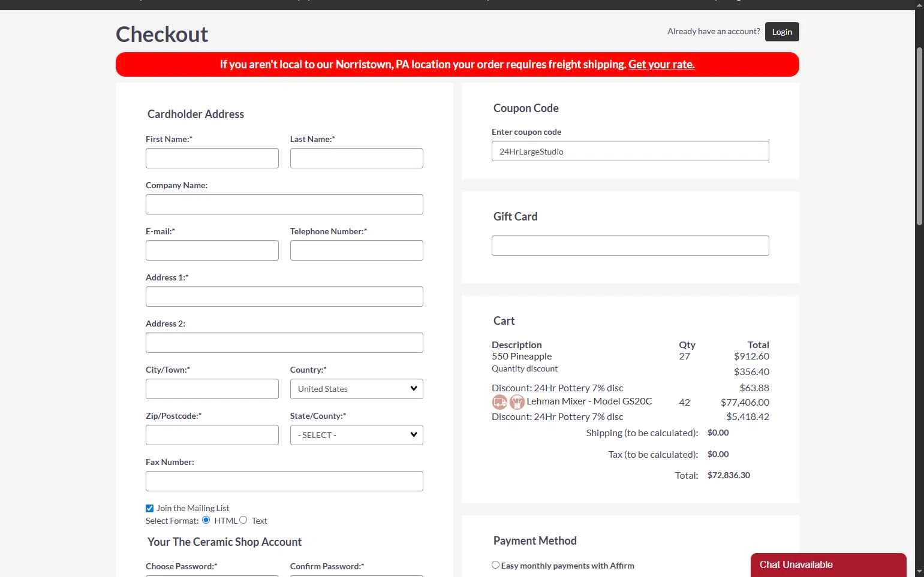
Task: Click Your The Ceramic Shop Account heading
Action: click(224, 542)
